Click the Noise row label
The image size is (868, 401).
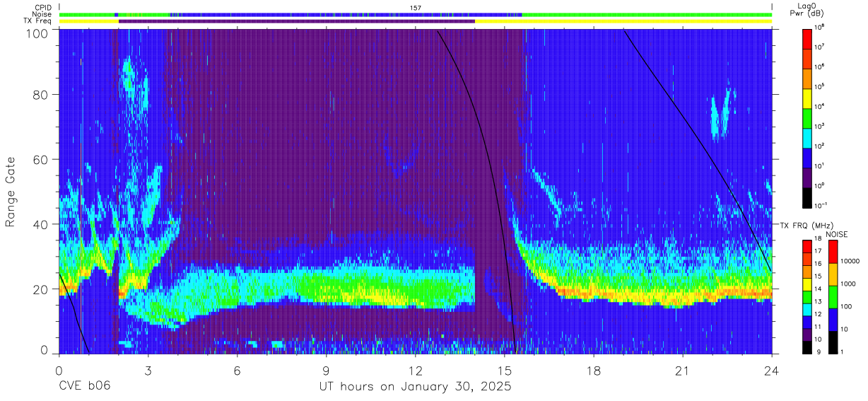[x=43, y=14]
